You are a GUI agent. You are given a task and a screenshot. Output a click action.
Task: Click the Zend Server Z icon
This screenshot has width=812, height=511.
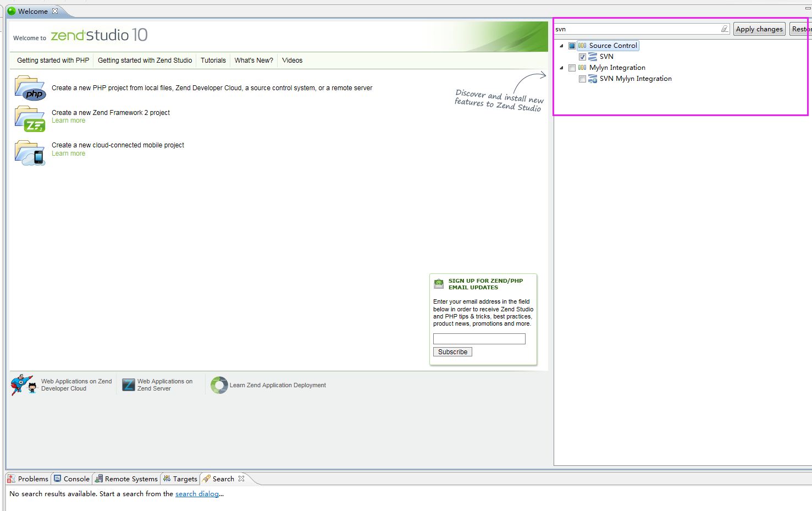pos(129,384)
